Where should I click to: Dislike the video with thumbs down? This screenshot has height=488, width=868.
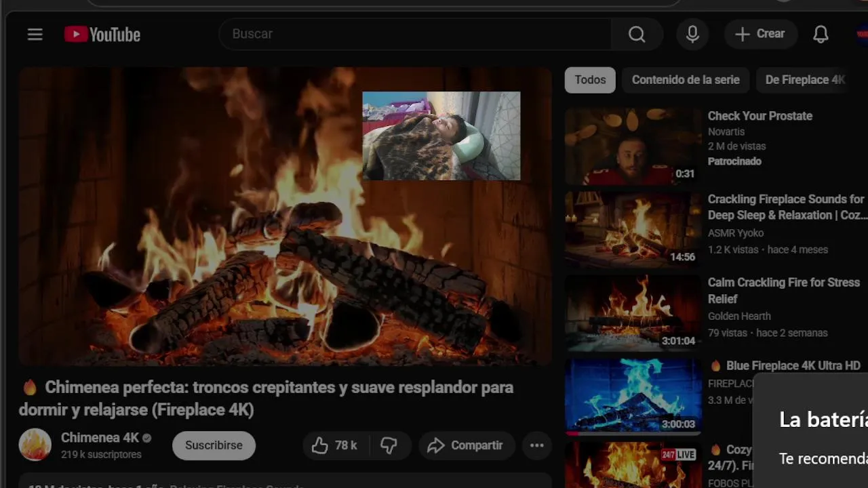click(x=389, y=445)
